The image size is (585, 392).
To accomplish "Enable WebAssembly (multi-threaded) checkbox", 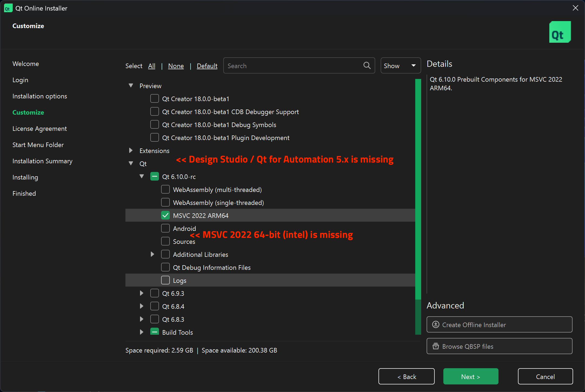I will click(x=165, y=190).
